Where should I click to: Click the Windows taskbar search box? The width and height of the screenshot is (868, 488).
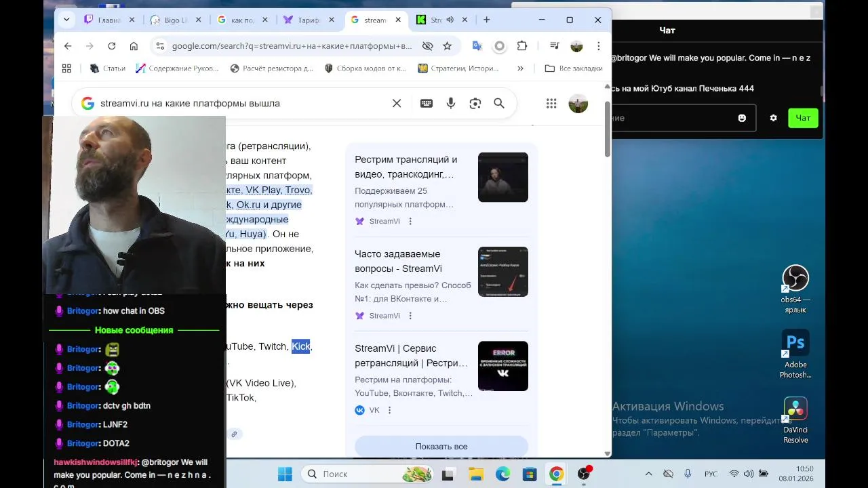pos(369,474)
